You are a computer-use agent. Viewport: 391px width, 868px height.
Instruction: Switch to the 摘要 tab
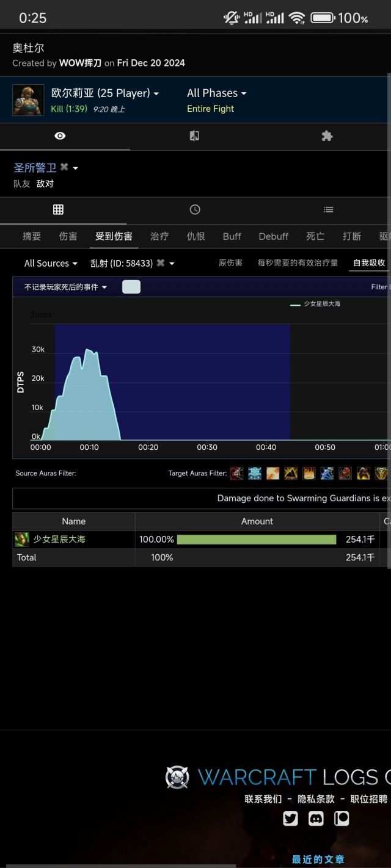[32, 236]
